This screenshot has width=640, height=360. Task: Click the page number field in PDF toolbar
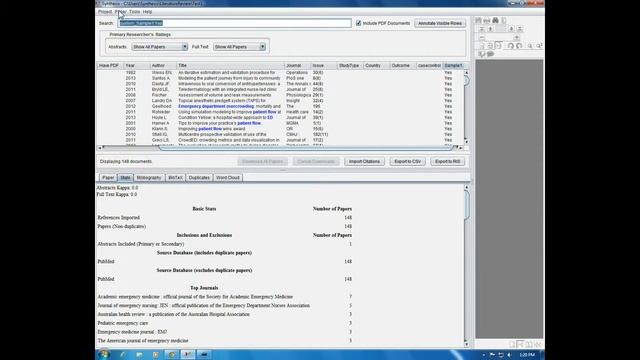(x=501, y=29)
